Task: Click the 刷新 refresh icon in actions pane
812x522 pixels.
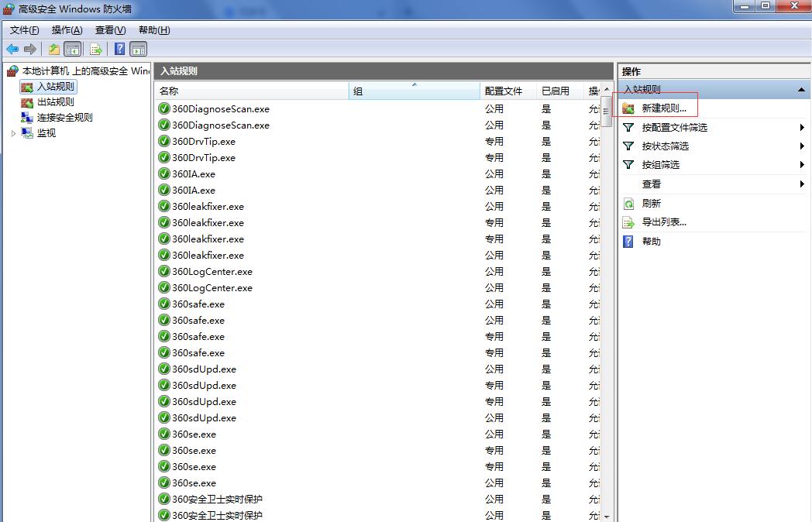Action: pyautogui.click(x=629, y=204)
